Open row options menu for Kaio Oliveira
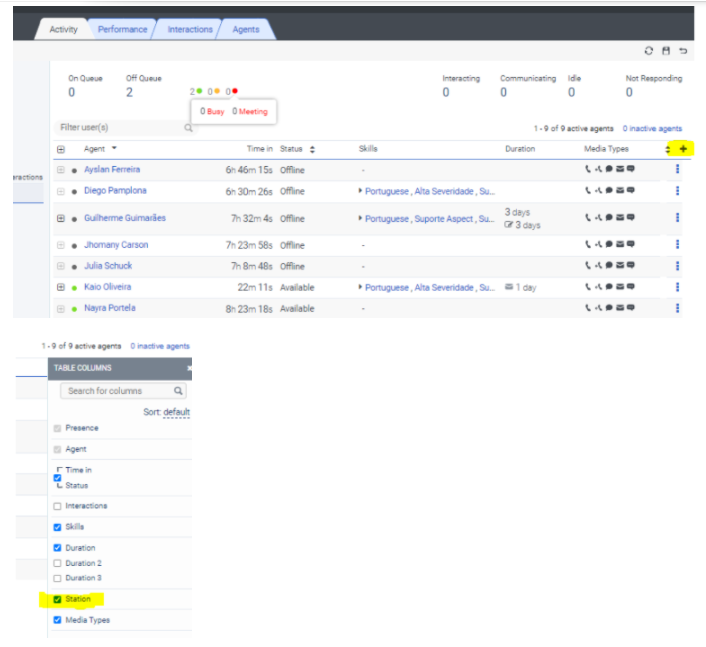Screen dimensions: 706x647 (x=677, y=287)
